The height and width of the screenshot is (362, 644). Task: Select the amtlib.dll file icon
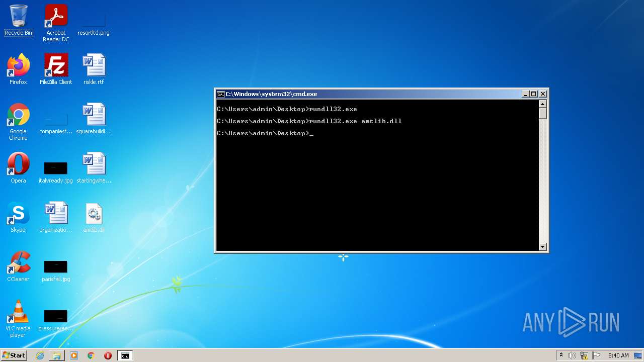tap(94, 217)
